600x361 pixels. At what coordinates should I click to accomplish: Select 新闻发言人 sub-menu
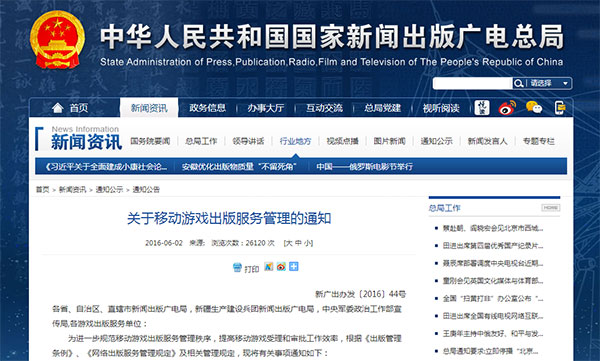[488, 141]
